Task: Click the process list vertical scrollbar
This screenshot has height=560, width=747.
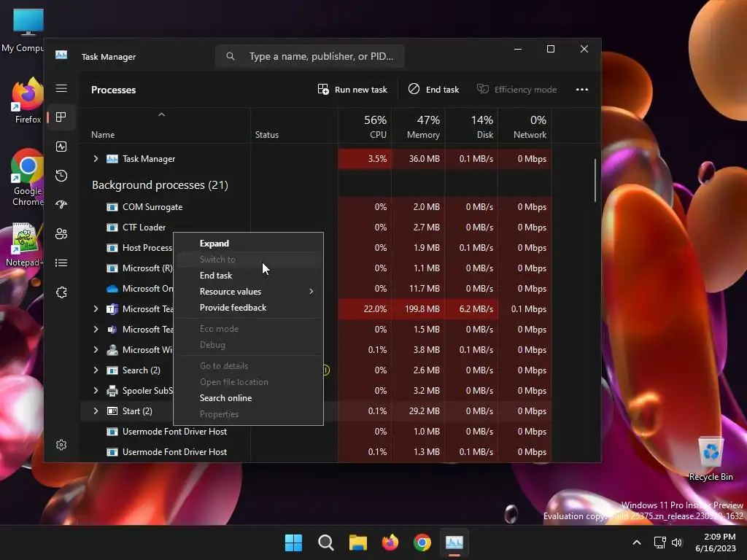Action: point(595,181)
